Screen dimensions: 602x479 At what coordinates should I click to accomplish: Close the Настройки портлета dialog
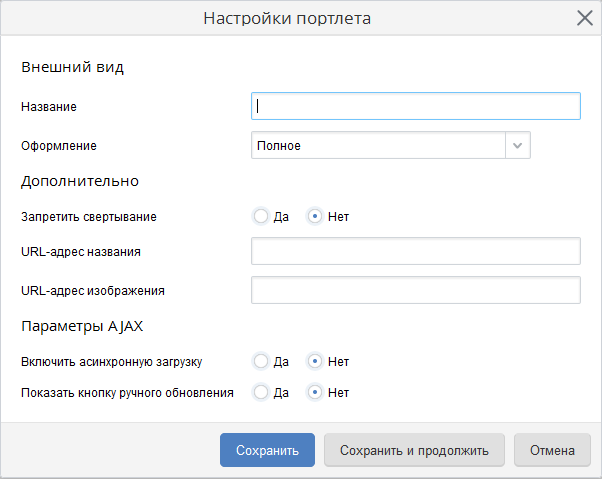(584, 18)
